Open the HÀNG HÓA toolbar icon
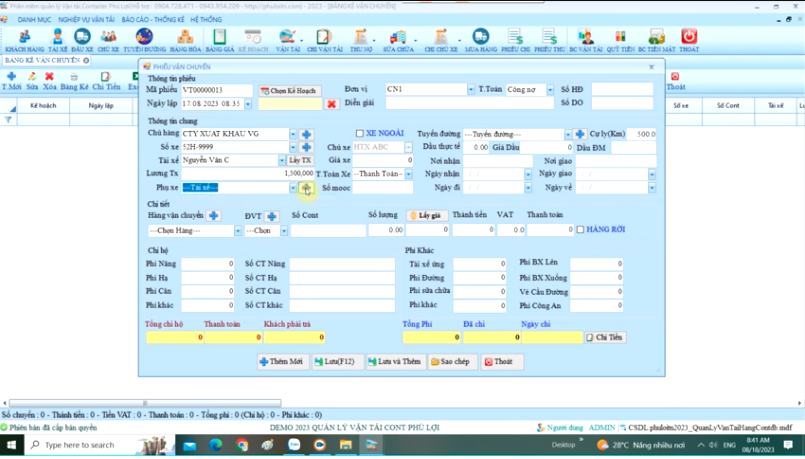Image resolution: width=805 pixels, height=459 pixels. coord(185,41)
